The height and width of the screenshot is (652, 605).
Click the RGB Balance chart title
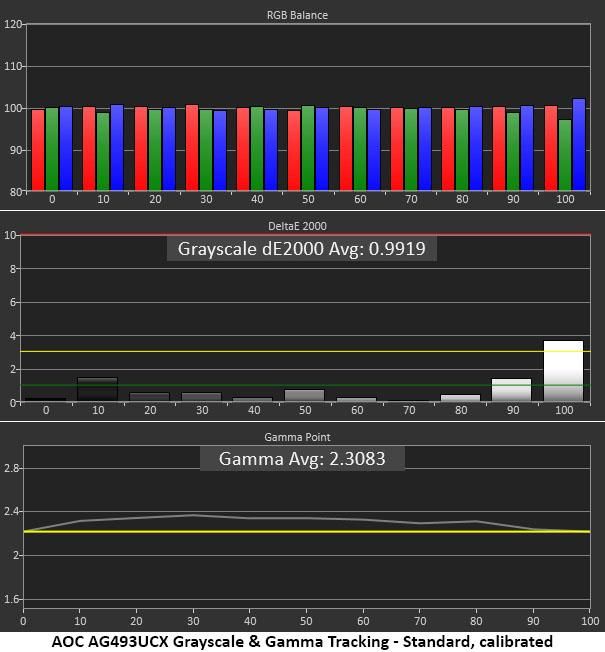coord(297,15)
